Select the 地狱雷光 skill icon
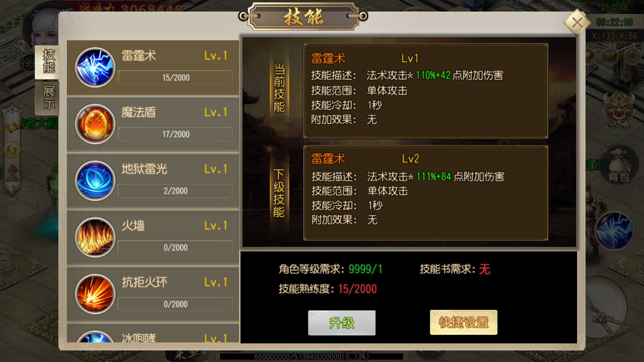 (x=95, y=181)
